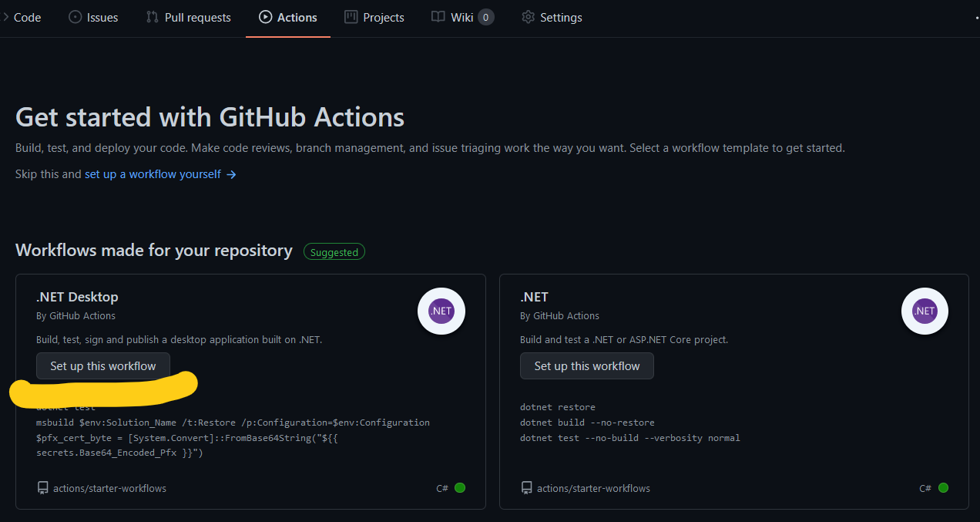Image resolution: width=980 pixels, height=522 pixels.
Task: Click the Wiki counter badge showing 0
Action: click(485, 17)
